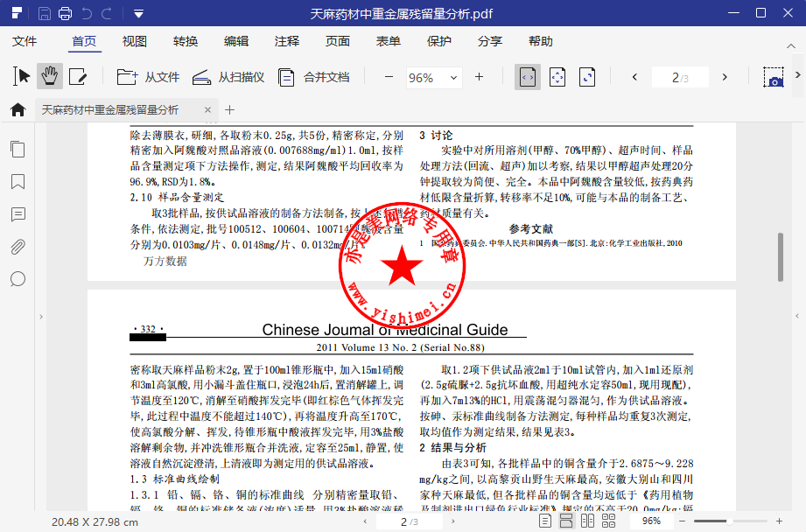Open the 帮助 tab
This screenshot has height=532, width=806.
541,41
